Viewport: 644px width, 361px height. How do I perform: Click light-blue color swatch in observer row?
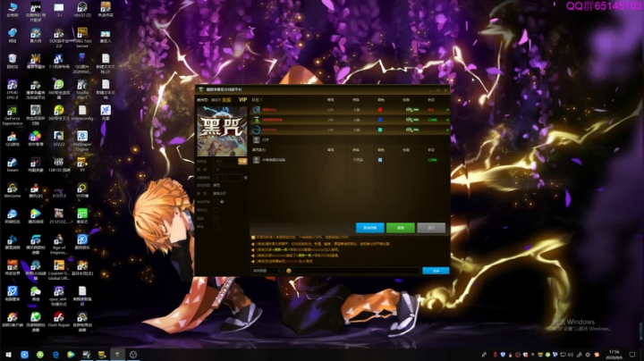[380, 160]
